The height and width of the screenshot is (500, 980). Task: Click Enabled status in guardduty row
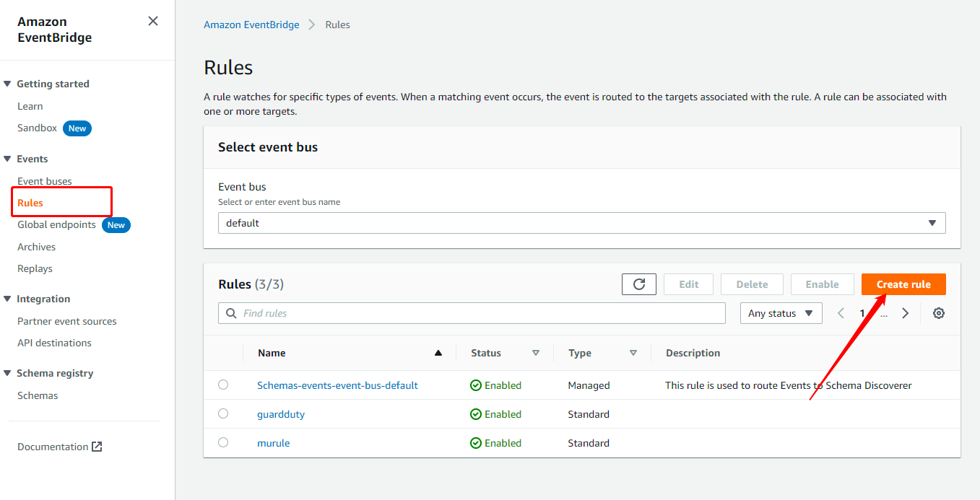click(495, 414)
